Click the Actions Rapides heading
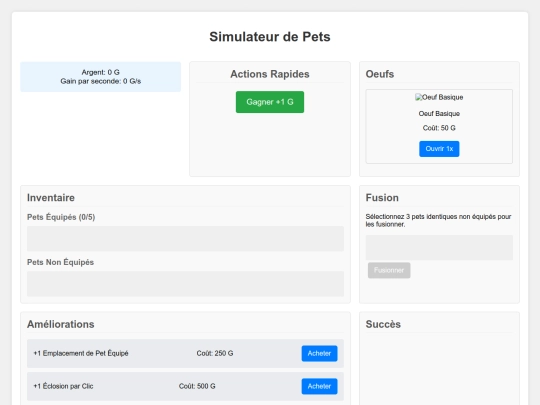This screenshot has height=405, width=540. pyautogui.click(x=270, y=74)
